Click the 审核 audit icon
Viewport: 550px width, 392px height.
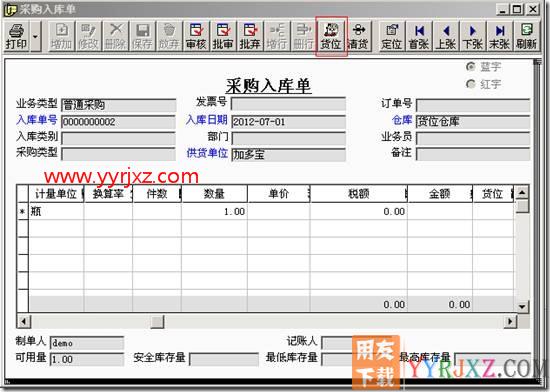[196, 36]
